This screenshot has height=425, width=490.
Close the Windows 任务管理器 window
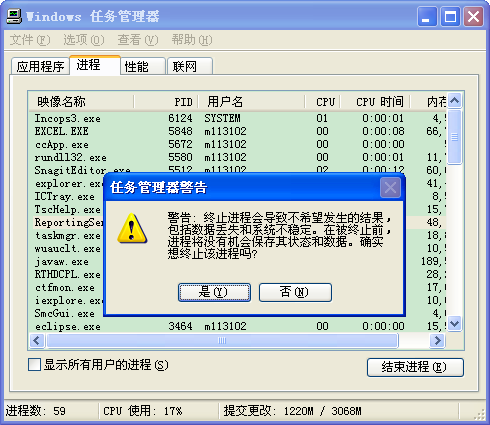(x=474, y=16)
